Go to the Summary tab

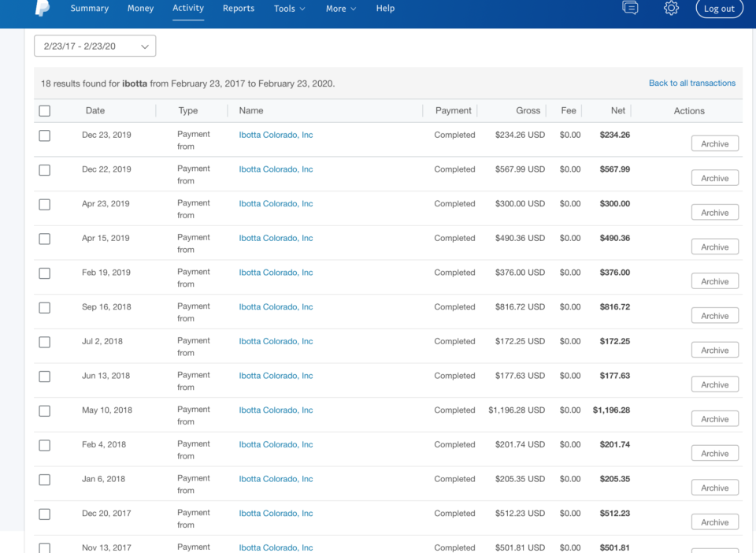tap(90, 8)
